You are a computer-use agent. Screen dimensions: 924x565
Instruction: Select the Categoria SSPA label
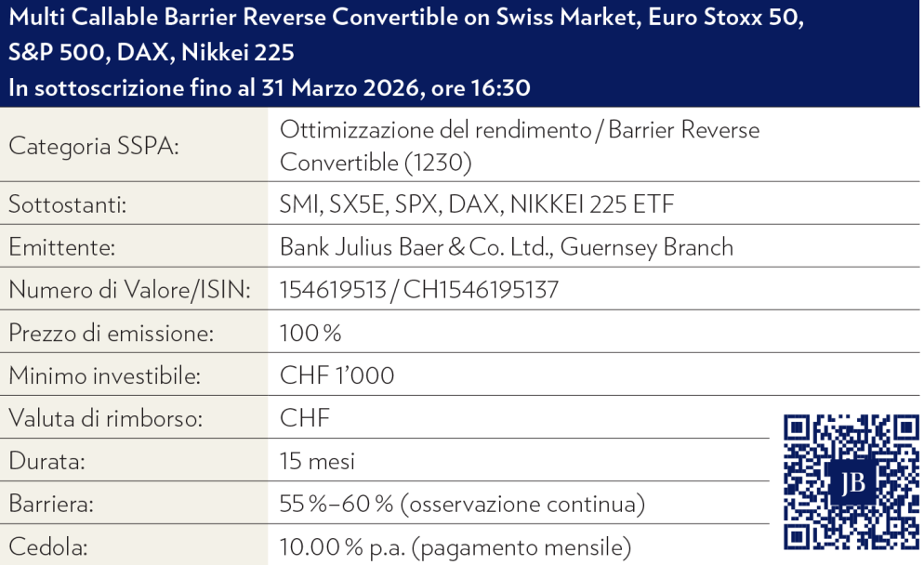[x=93, y=147]
